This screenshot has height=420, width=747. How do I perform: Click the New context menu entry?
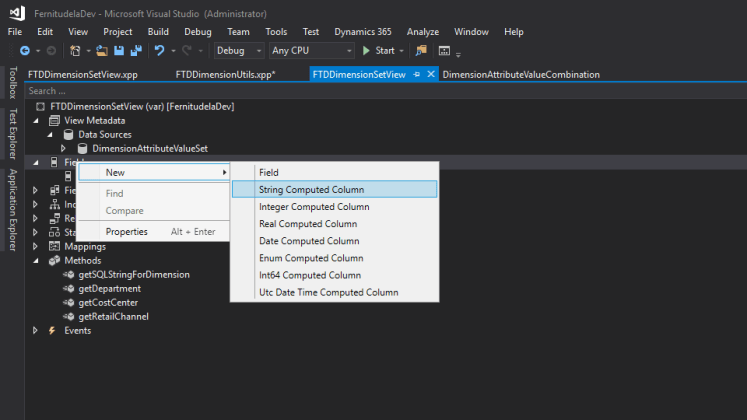coord(154,172)
